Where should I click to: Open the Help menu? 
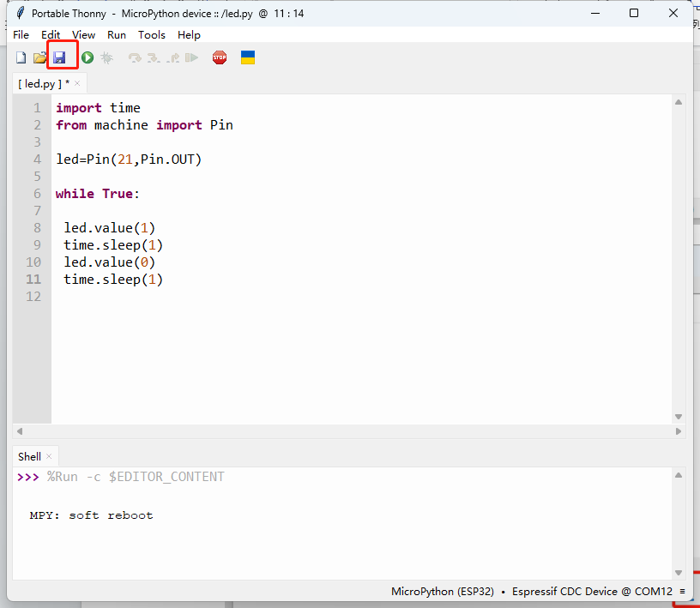point(189,35)
